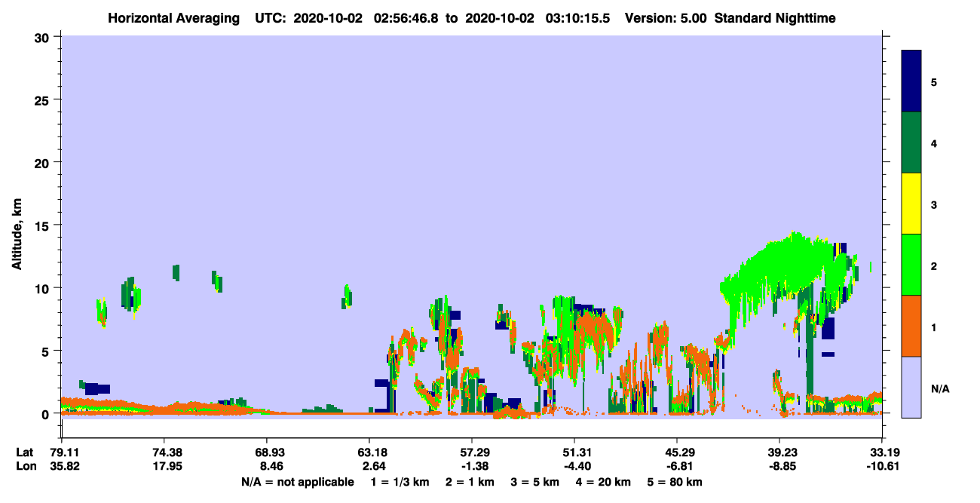Screen dimensions: 980x503
Task: Click the '5 = 80 km' legend entry
Action: (x=675, y=482)
